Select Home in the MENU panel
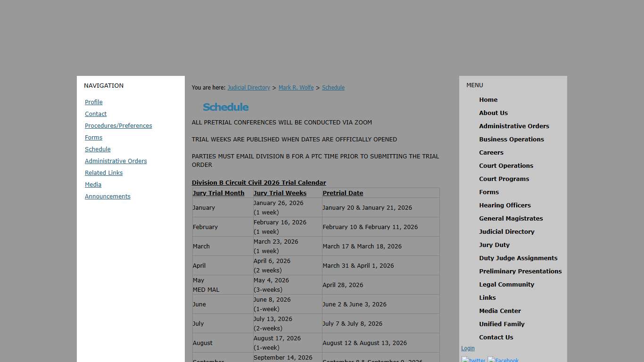The image size is (644, 362). (488, 99)
